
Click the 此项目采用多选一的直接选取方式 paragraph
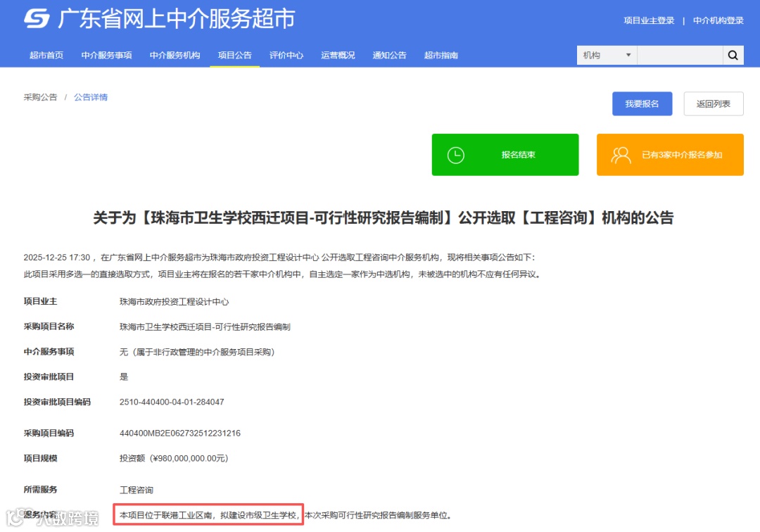click(282, 274)
